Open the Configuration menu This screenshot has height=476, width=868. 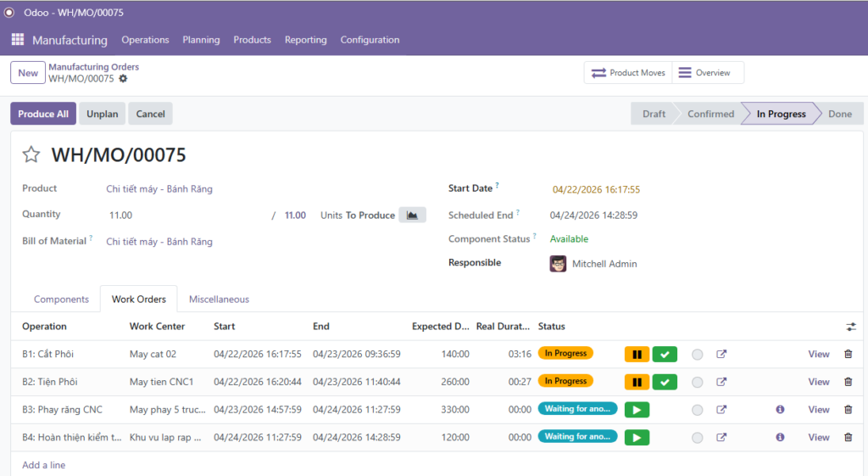[370, 40]
